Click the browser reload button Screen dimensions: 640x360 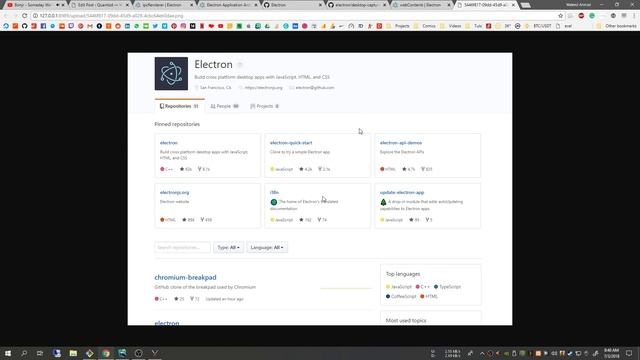pyautogui.click(x=24, y=16)
